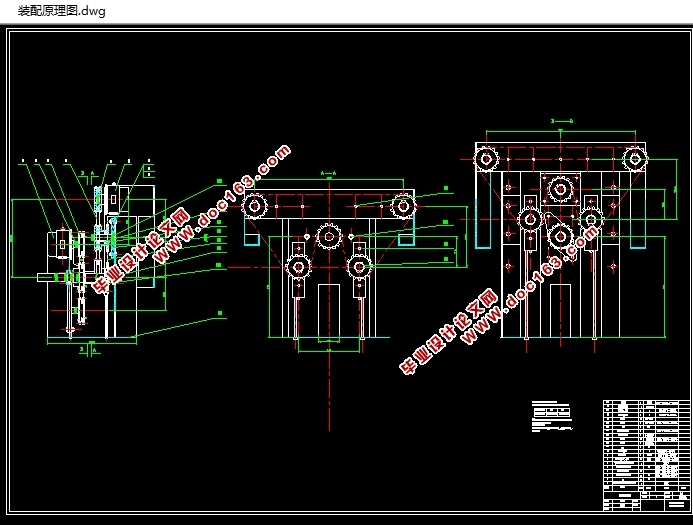Click the A—A section label above middle view

[x=328, y=173]
